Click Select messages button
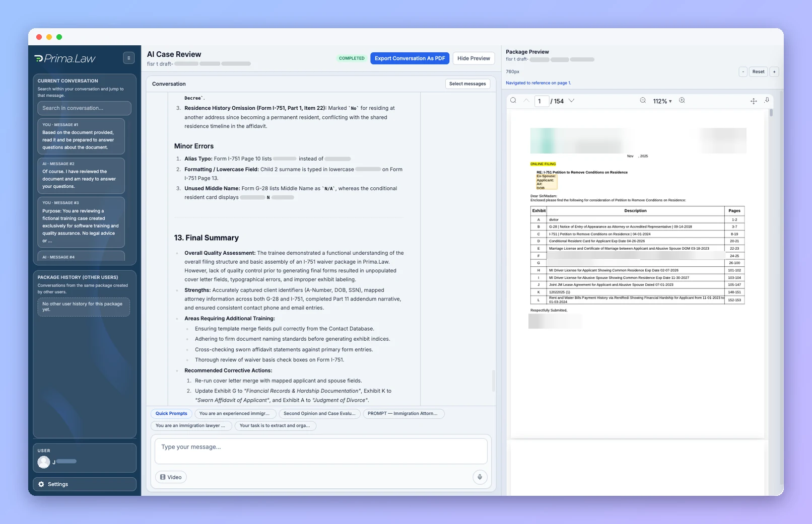Screen dimensions: 812x524 pyautogui.click(x=467, y=84)
